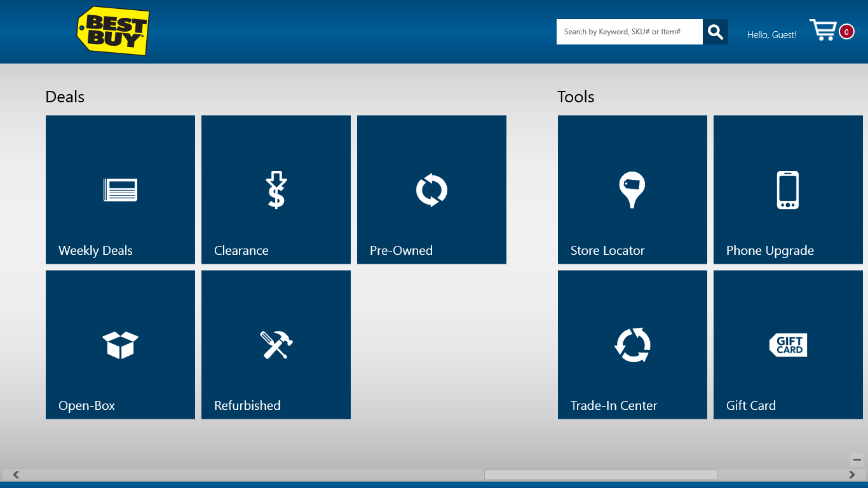Image resolution: width=868 pixels, height=488 pixels.
Task: Click the magnifying glass search button
Action: coord(715,32)
